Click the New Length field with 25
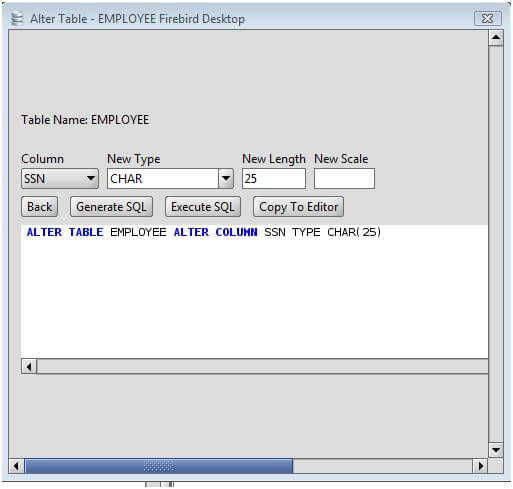The width and height of the screenshot is (513, 489). click(274, 179)
